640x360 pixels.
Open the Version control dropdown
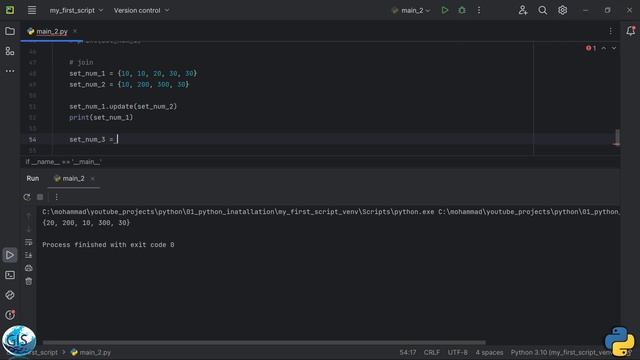[x=141, y=10]
